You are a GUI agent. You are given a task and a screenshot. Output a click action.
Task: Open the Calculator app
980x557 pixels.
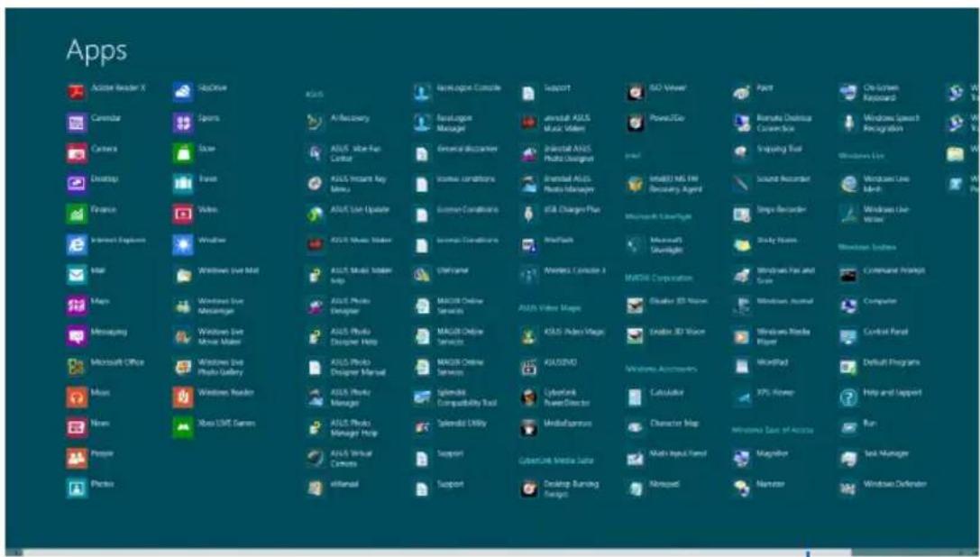click(655, 397)
